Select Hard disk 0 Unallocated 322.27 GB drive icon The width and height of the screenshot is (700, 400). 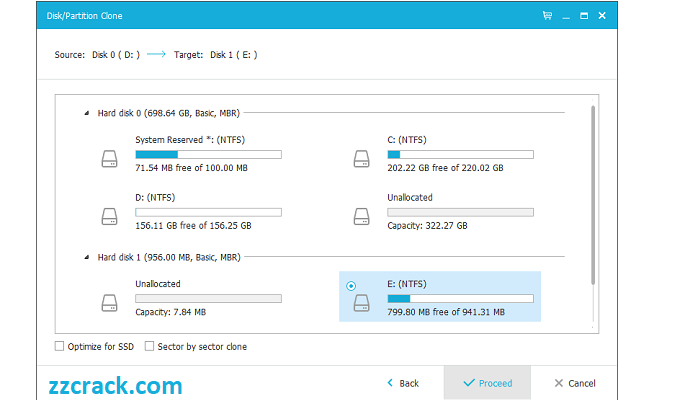tap(362, 216)
